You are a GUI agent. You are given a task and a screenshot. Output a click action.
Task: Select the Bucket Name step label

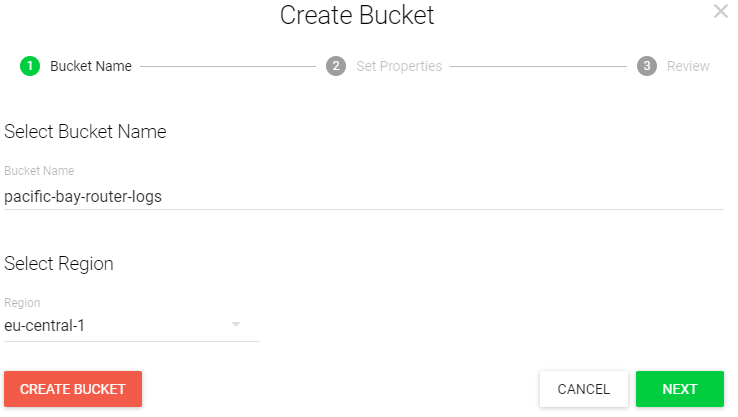tap(90, 66)
